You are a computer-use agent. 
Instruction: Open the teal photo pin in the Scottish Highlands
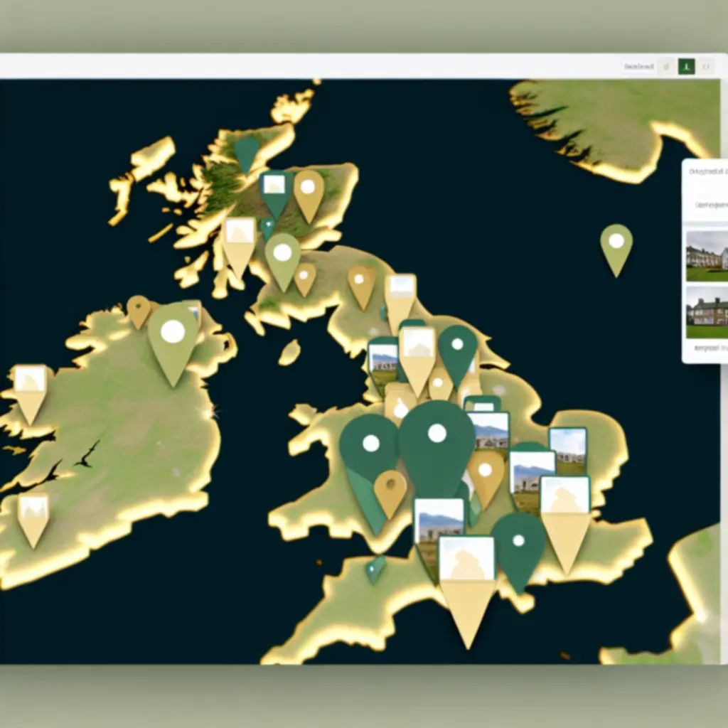(275, 194)
